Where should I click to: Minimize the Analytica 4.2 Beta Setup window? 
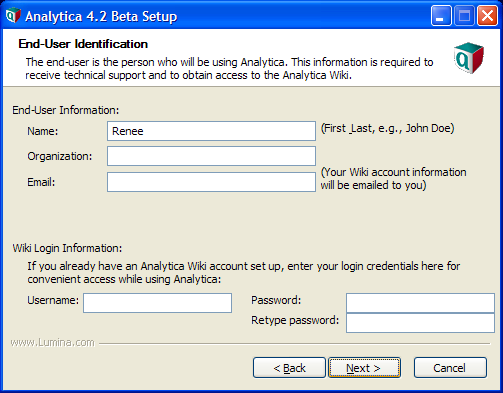(x=441, y=16)
